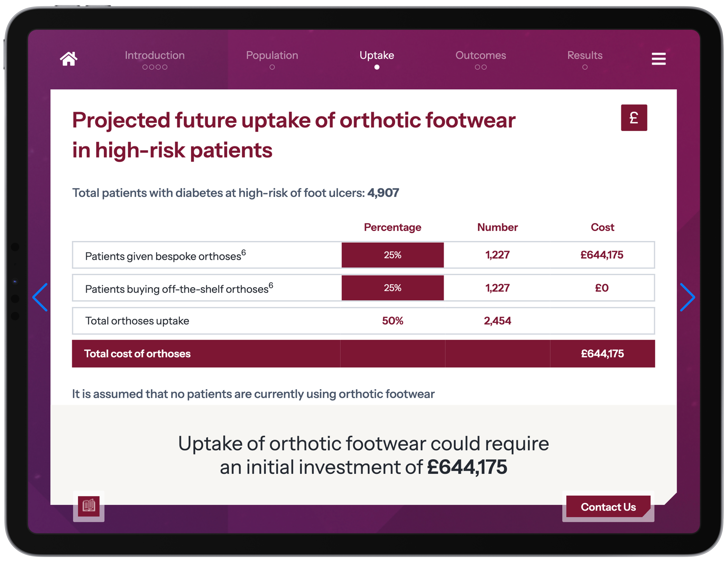The image size is (728, 563).
Task: Switch to the Outcomes tab
Action: pos(480,55)
